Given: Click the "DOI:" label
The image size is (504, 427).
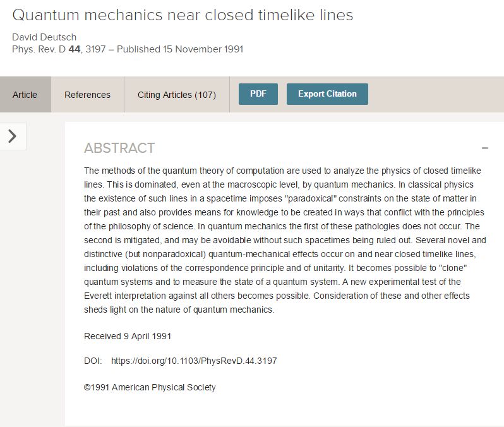Looking at the screenshot, I should tap(93, 361).
